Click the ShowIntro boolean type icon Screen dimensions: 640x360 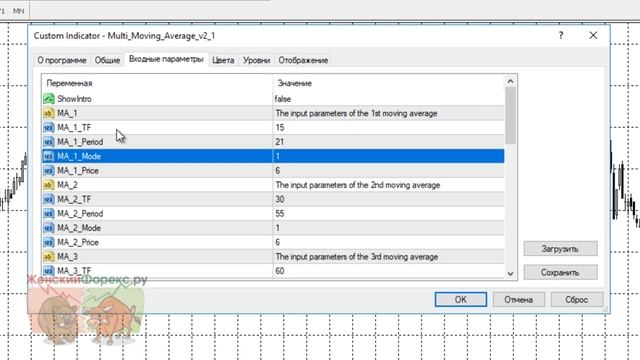pos(49,99)
